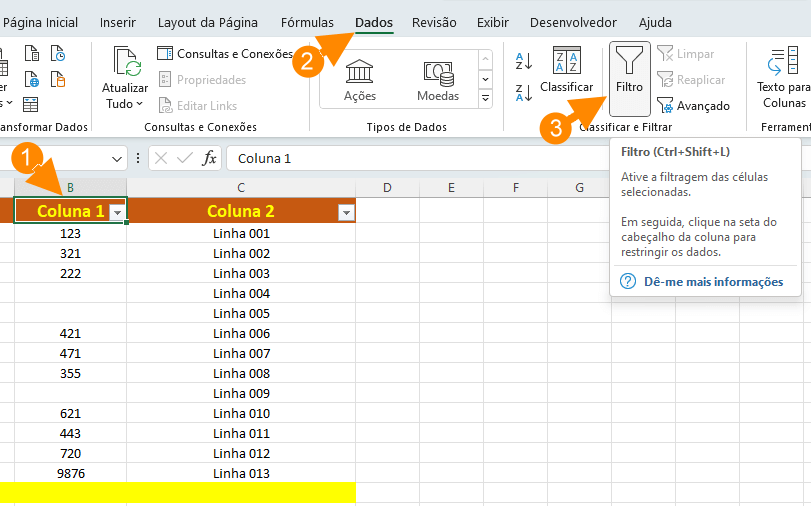The image size is (811, 506).
Task: Select column B header
Action: [70, 188]
